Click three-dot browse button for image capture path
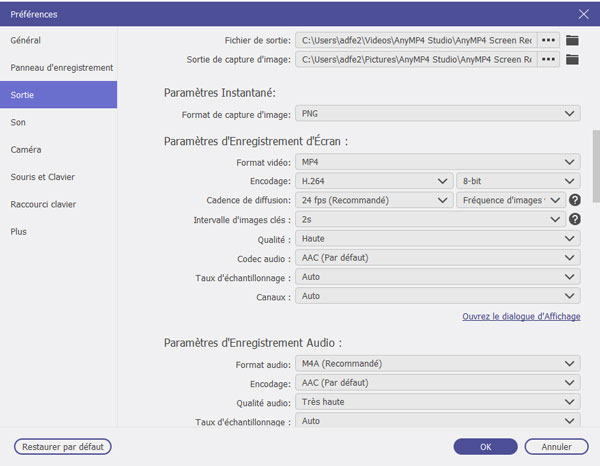The image size is (600, 466). click(548, 60)
